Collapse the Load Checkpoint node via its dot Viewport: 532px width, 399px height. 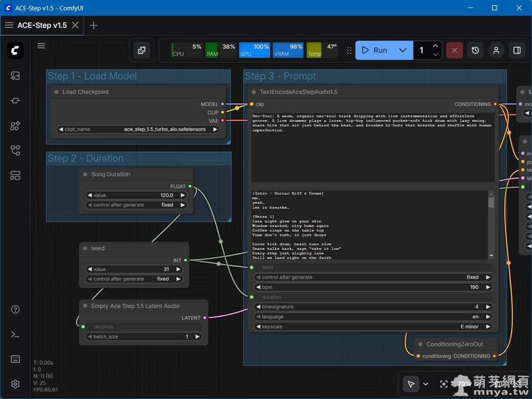click(x=57, y=92)
